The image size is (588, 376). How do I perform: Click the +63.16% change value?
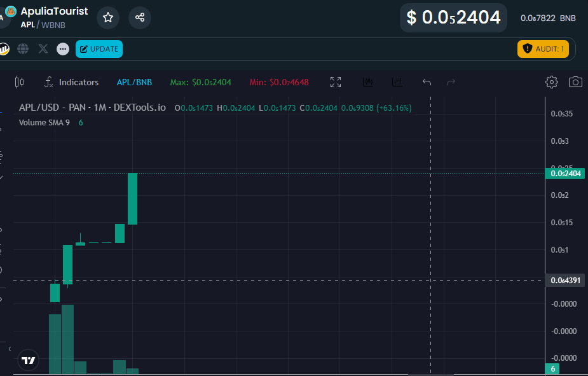[394, 108]
